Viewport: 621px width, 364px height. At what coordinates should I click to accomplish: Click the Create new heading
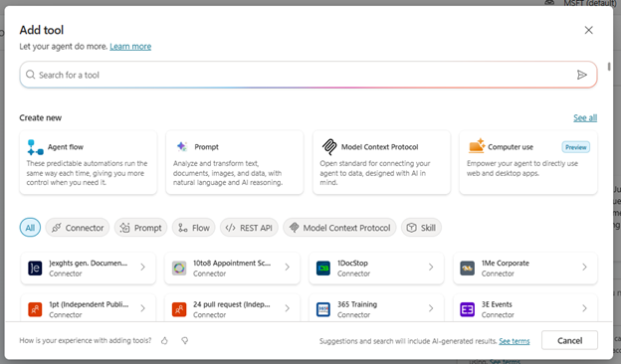41,118
